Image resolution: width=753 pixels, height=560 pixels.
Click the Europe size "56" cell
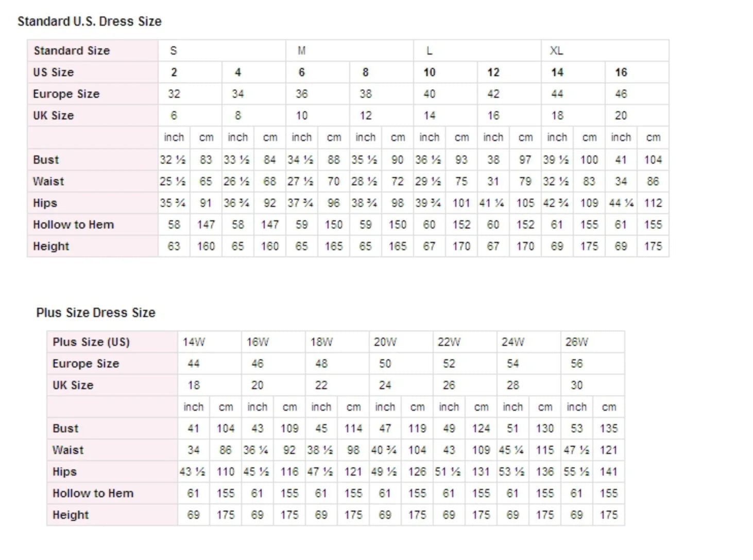[x=577, y=364]
